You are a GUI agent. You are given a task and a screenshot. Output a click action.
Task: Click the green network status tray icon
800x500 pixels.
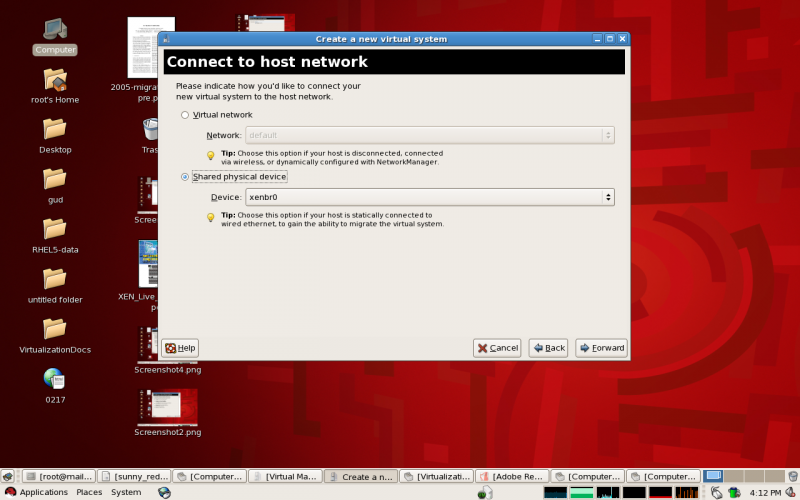tap(734, 492)
